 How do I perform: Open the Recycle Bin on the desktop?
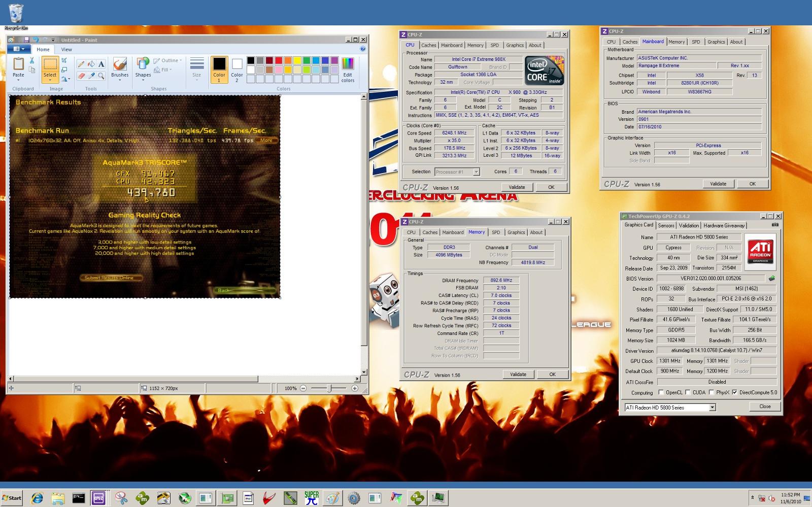click(16, 17)
